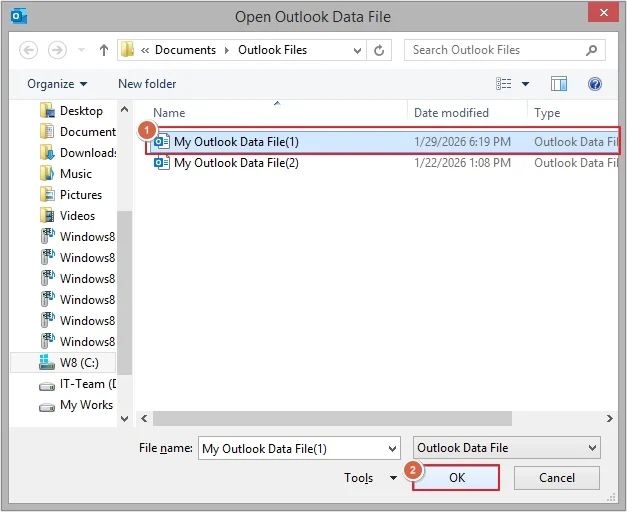The image size is (627, 512).
Task: Expand the File name dropdown
Action: 392,449
